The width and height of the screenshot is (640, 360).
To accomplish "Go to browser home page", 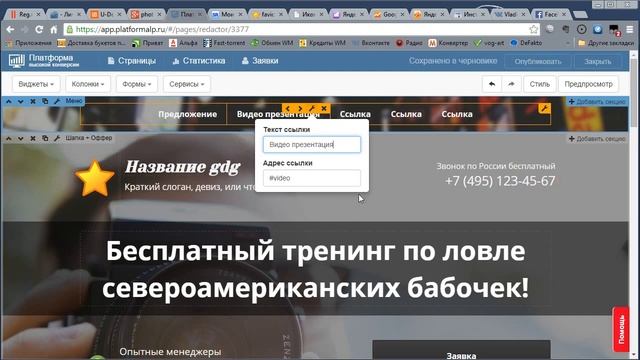I will point(53,29).
